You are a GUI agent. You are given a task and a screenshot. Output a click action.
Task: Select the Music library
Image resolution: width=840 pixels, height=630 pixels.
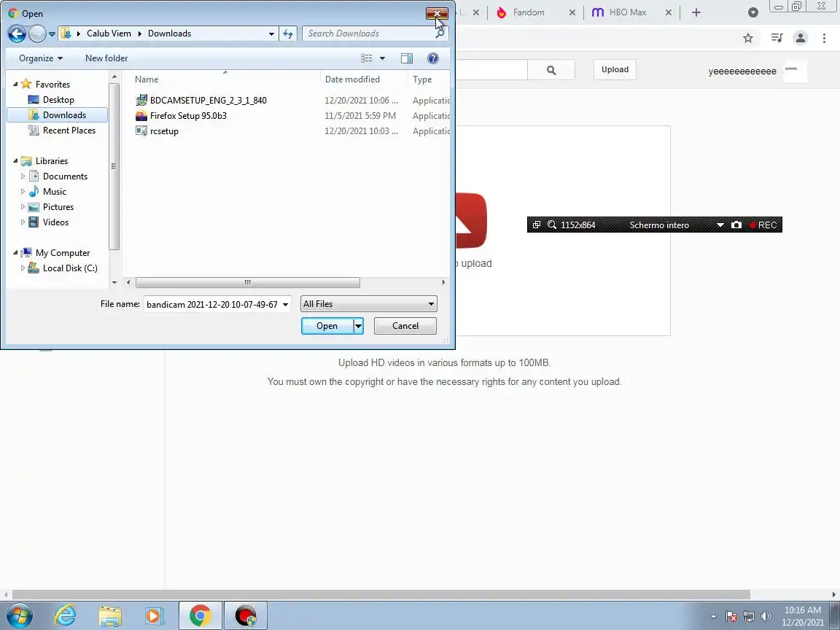pos(54,191)
